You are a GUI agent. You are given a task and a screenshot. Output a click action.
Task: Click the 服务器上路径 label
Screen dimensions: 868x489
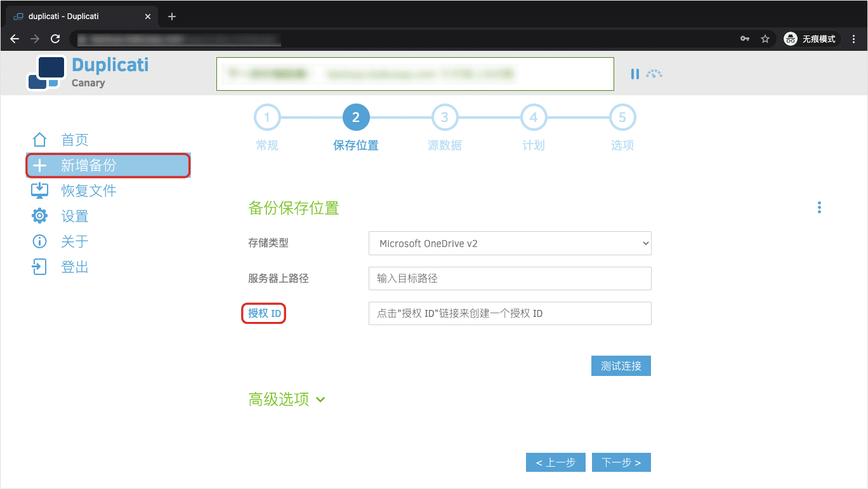tap(279, 278)
